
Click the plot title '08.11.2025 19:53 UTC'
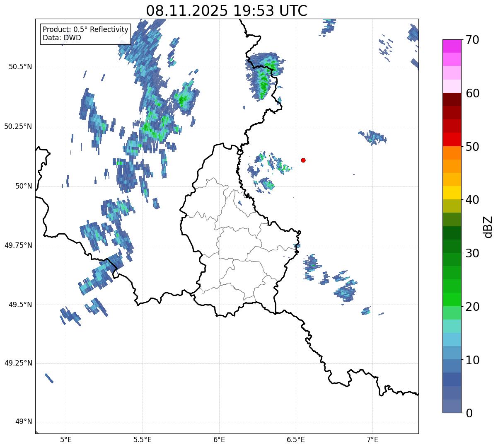tap(227, 11)
